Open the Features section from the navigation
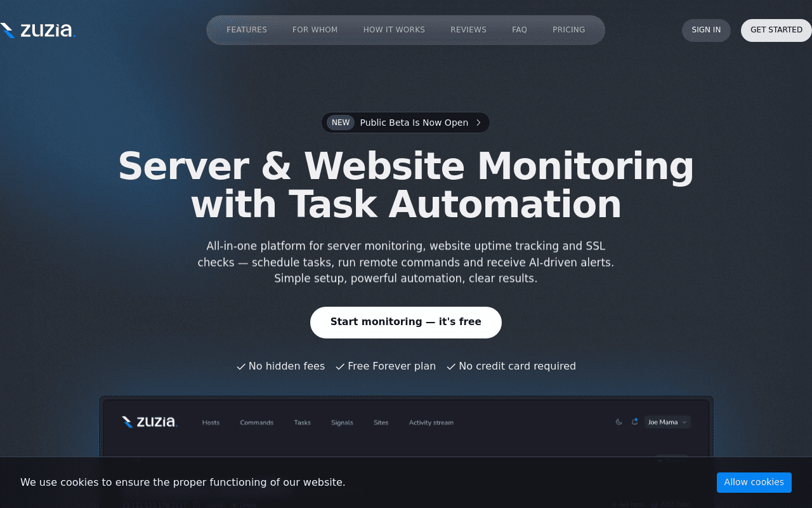Viewport: 812px width, 508px height. coord(247,30)
